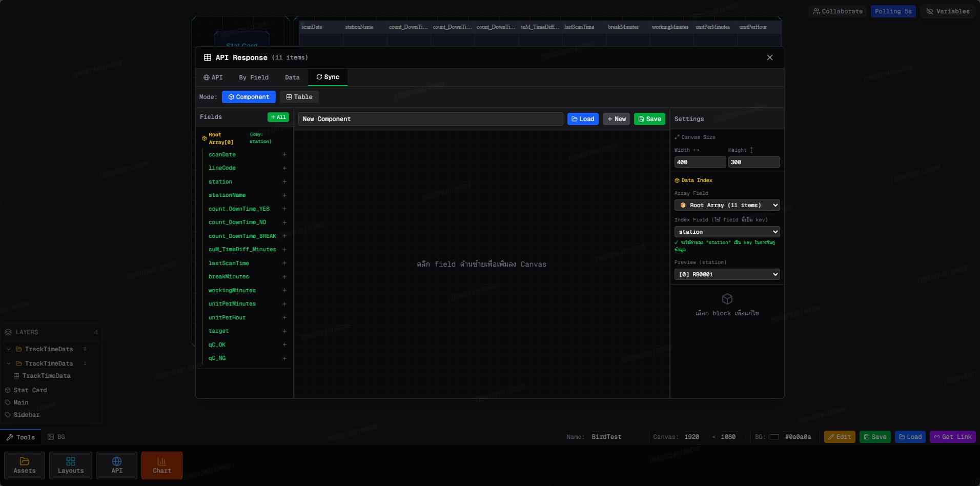Click the LAYERS panel stack icon
This screenshot has height=486, width=980.
click(8, 332)
